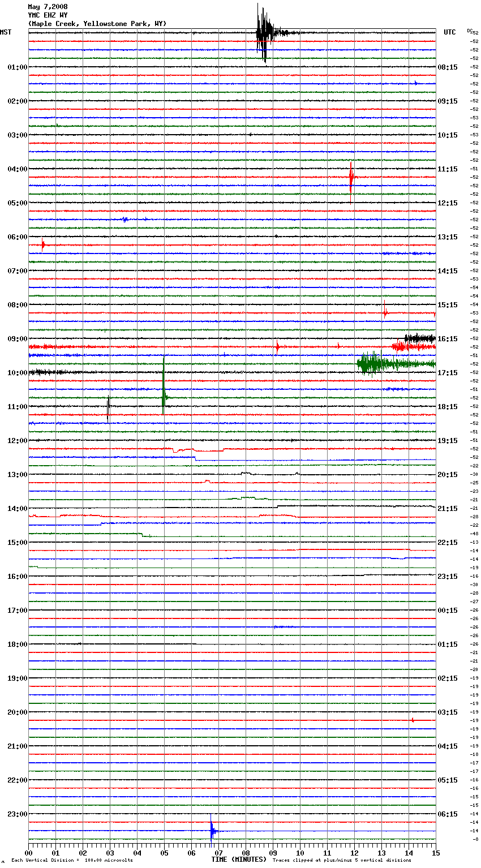Select the 01:00 MST time label
The image size is (481, 868).
(17, 67)
